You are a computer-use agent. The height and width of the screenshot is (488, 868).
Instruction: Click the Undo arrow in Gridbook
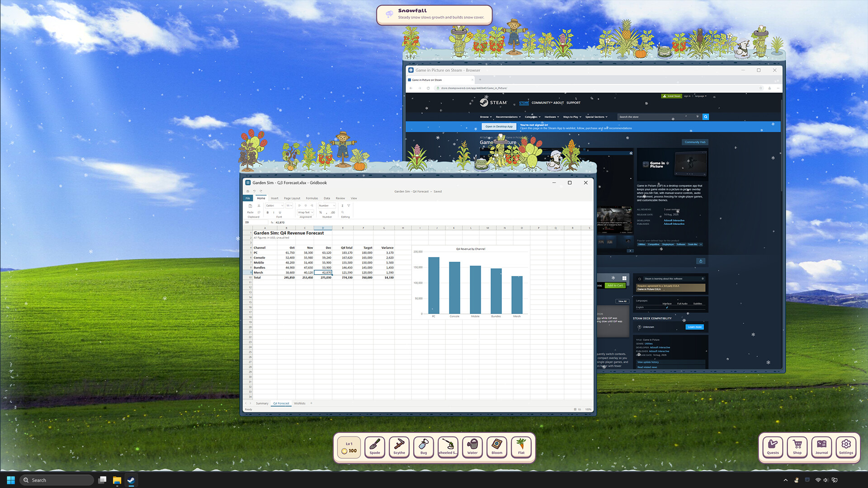point(255,191)
